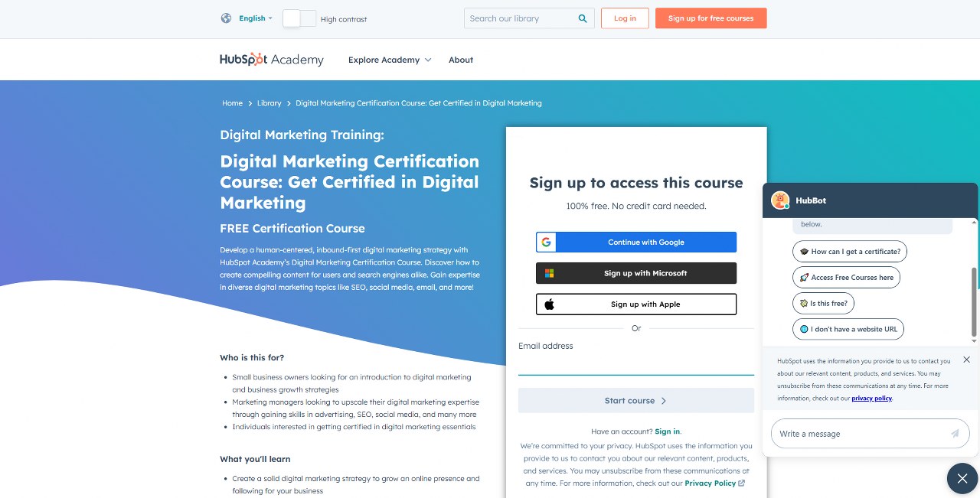
Task: Click Sign up with Apple button
Action: pyautogui.click(x=636, y=304)
